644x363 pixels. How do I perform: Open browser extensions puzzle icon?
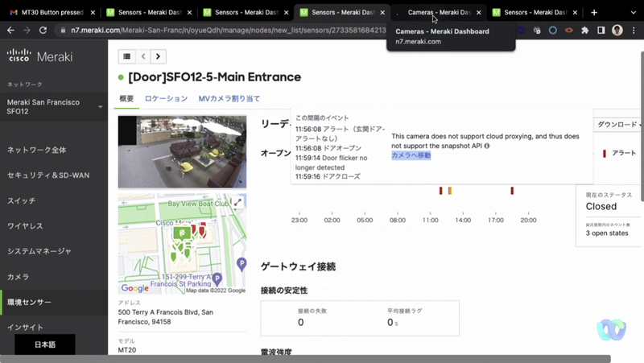click(x=585, y=31)
